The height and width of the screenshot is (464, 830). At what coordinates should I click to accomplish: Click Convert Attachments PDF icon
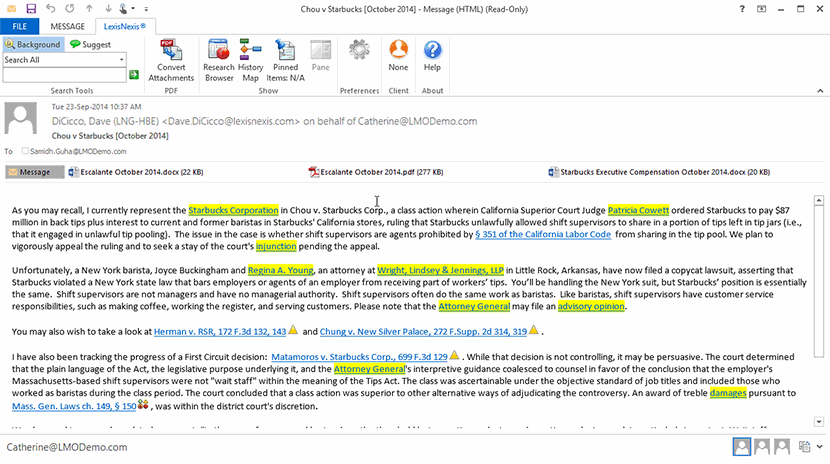[x=171, y=60]
